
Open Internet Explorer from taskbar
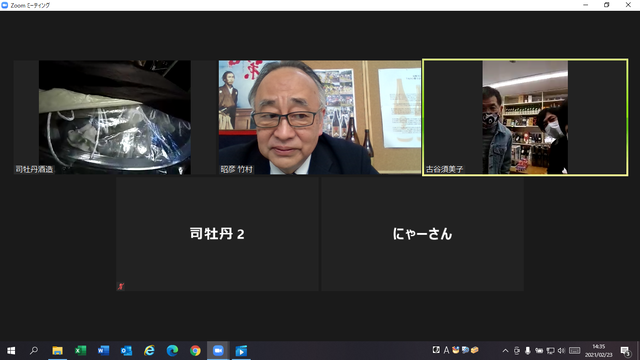click(149, 351)
